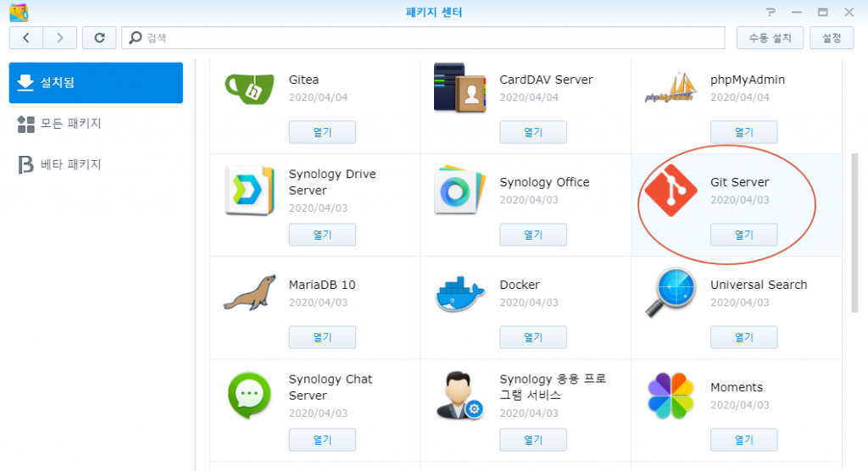The height and width of the screenshot is (471, 868).
Task: Click the magnifier icon in search box
Action: (135, 37)
